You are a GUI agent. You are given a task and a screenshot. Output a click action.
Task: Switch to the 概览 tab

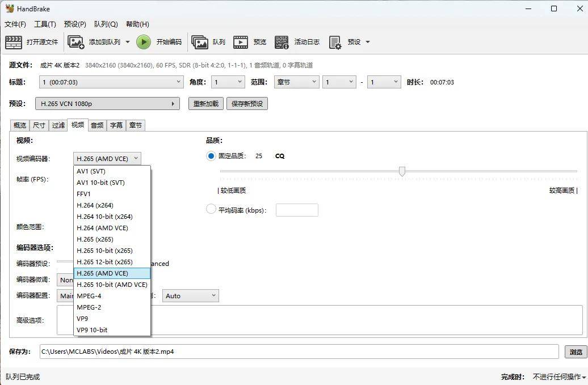pos(20,125)
